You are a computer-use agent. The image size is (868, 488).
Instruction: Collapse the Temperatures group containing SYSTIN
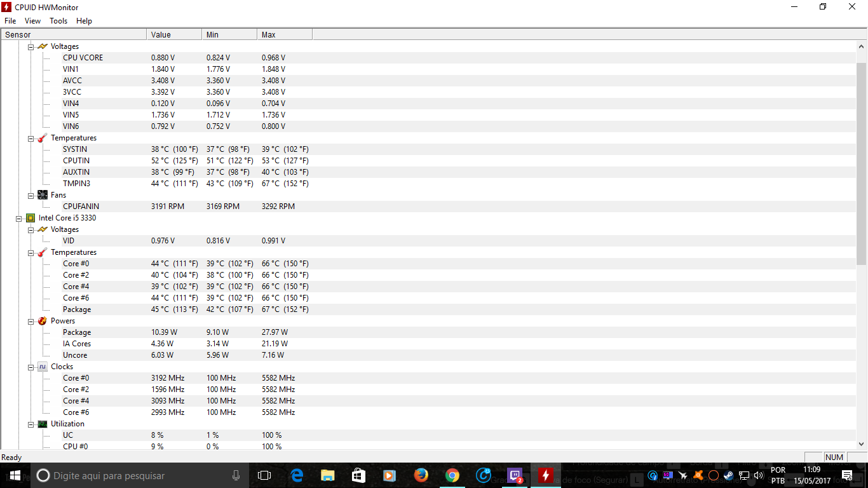click(31, 138)
